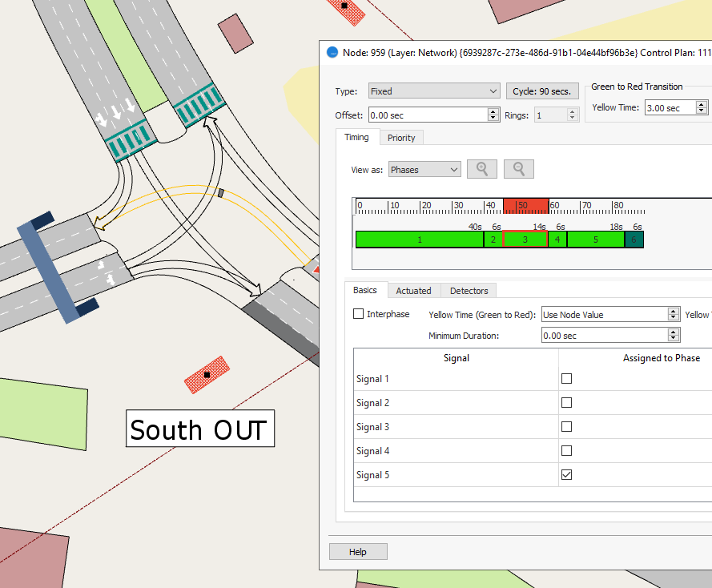712x588 pixels.
Task: Select the right teal pedestrian crosswalk
Action: (199, 105)
